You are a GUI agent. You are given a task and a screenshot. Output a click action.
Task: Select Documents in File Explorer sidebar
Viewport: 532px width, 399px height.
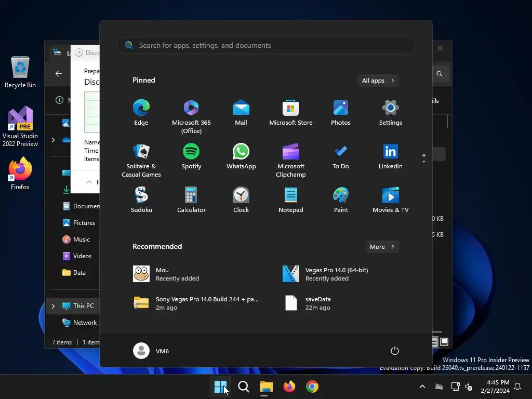pyautogui.click(x=81, y=206)
